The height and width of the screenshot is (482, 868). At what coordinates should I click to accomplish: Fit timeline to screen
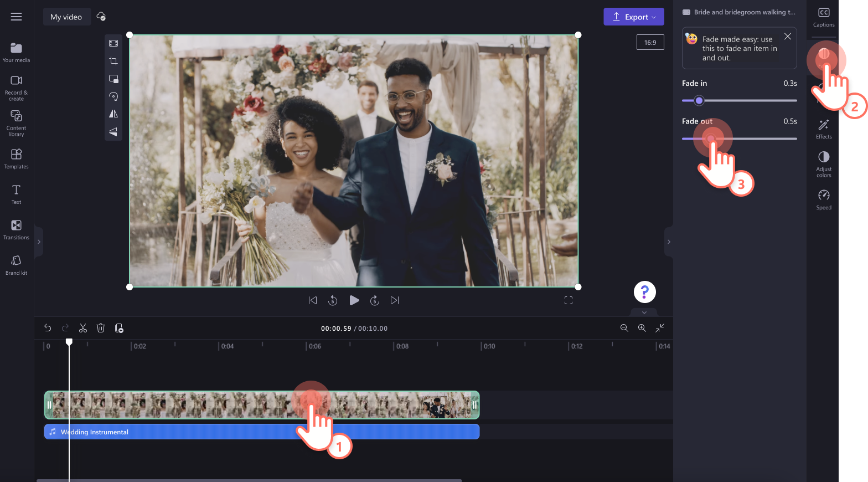(660, 328)
